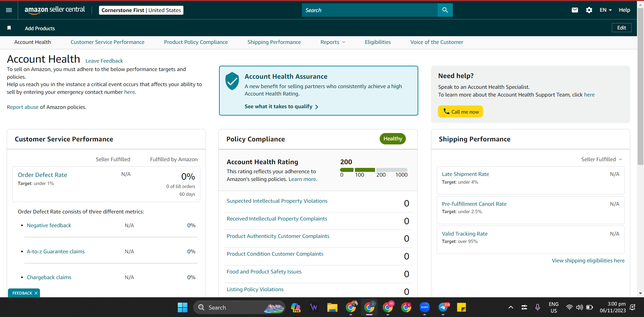Click the Add Products bookmark link

(x=40, y=28)
